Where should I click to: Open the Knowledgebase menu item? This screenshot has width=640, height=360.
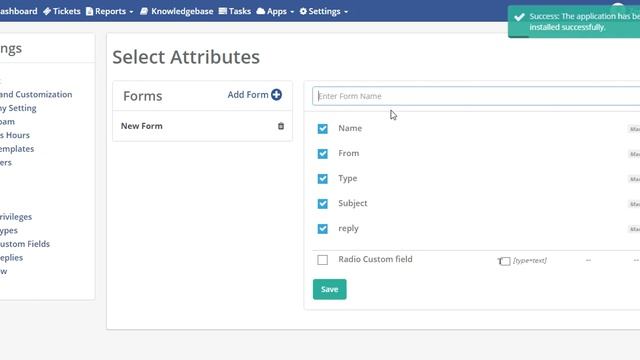(x=176, y=11)
